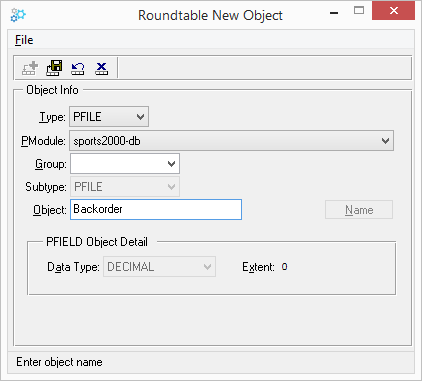Image resolution: width=422 pixels, height=381 pixels.
Task: Expand the Type dropdown showing PFILE
Action: [109, 117]
